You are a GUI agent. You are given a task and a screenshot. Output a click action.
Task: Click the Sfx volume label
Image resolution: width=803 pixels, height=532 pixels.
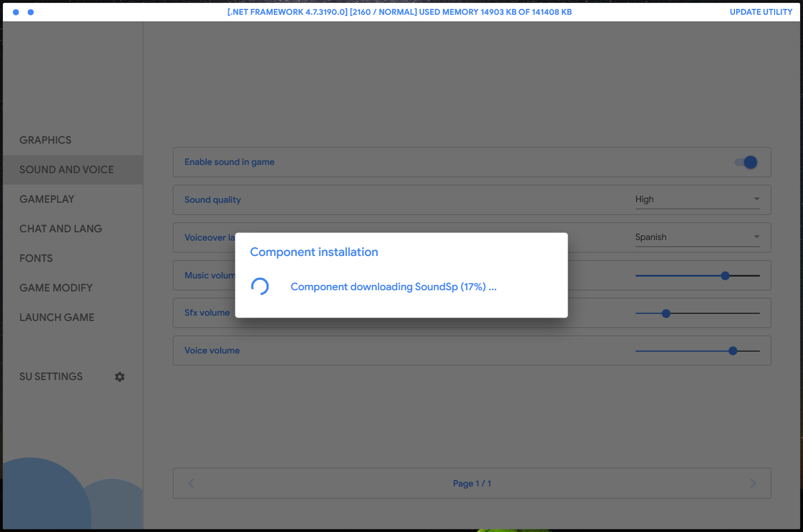pos(207,313)
